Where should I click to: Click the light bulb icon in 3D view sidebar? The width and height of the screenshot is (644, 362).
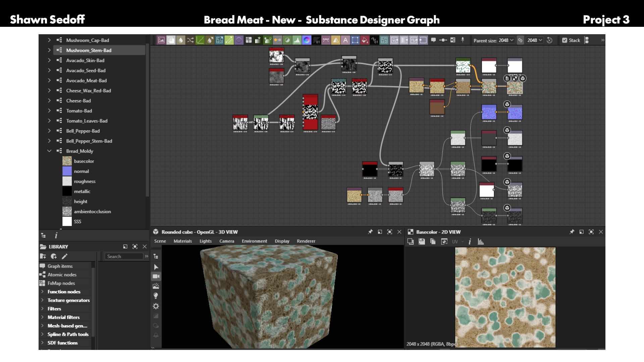coord(156,296)
